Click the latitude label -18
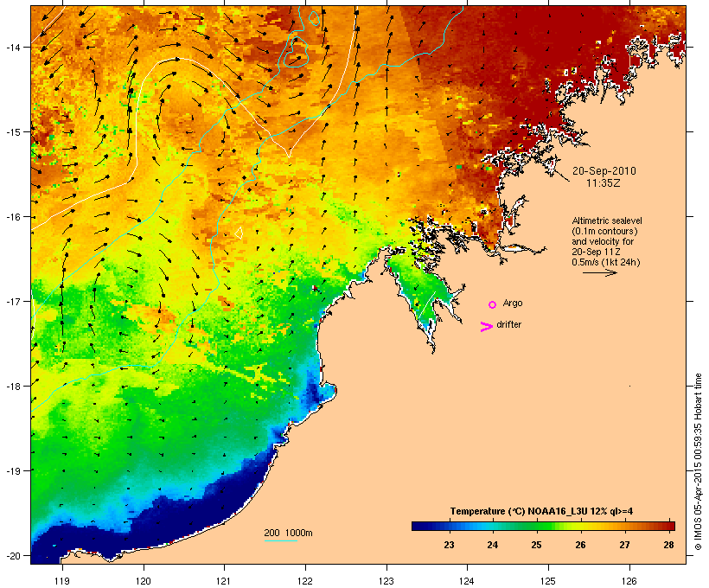709x588 pixels. pos(13,387)
